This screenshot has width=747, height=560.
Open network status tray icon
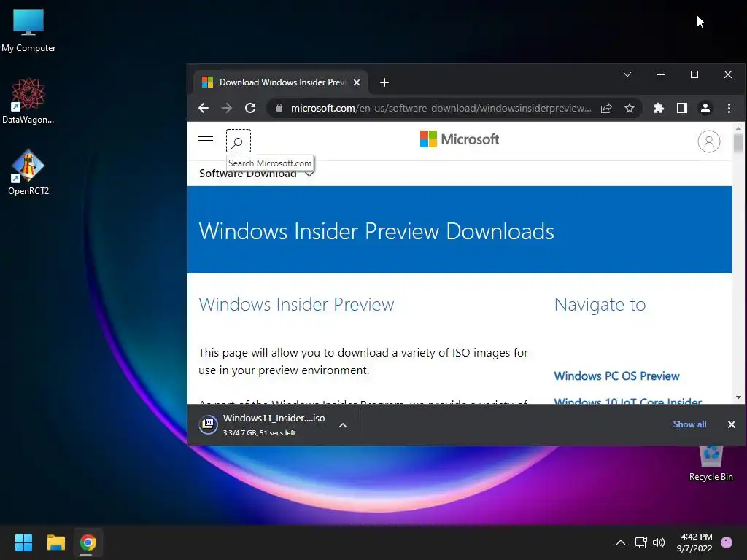point(640,542)
